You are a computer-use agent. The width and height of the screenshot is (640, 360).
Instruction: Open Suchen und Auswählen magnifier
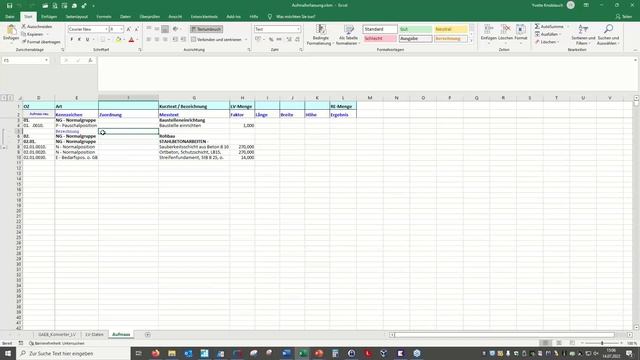tap(608, 35)
